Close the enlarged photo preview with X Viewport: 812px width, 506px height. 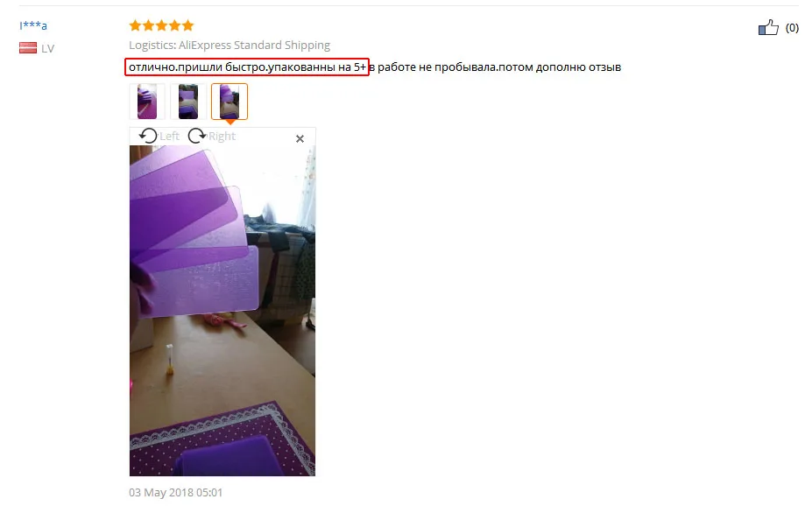point(300,138)
